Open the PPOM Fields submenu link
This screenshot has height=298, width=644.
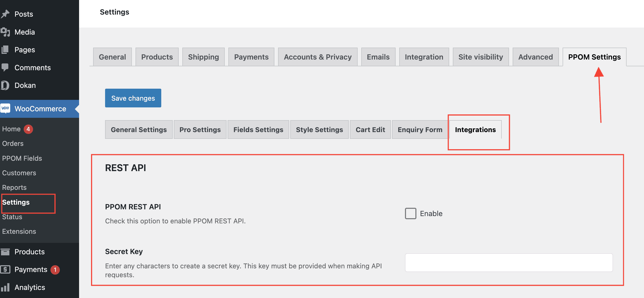click(x=22, y=158)
